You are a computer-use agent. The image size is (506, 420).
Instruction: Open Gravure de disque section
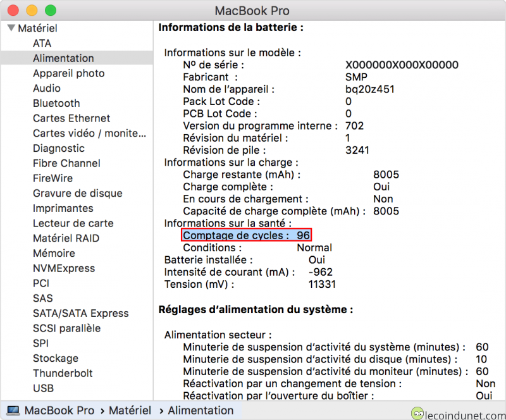click(x=78, y=193)
